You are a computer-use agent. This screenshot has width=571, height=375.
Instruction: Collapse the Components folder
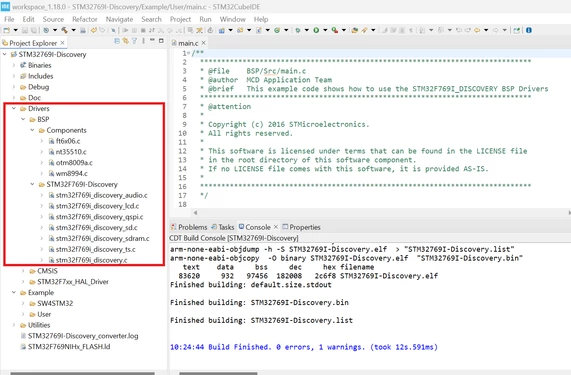[32, 130]
